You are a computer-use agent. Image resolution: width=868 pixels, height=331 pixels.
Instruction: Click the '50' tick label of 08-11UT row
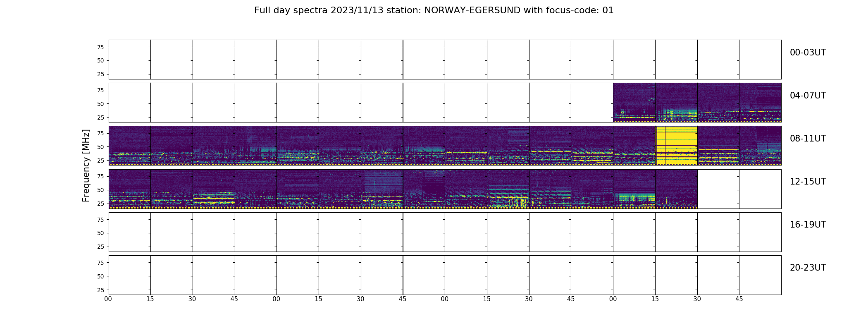pos(100,147)
